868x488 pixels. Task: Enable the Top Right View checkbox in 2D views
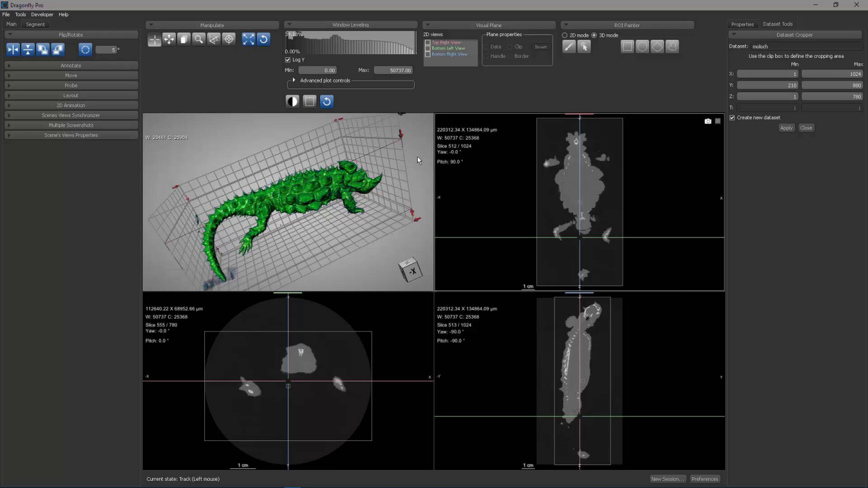point(427,42)
